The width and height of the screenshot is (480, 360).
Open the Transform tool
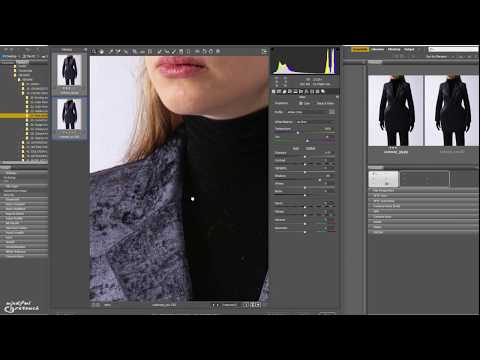pos(150,52)
